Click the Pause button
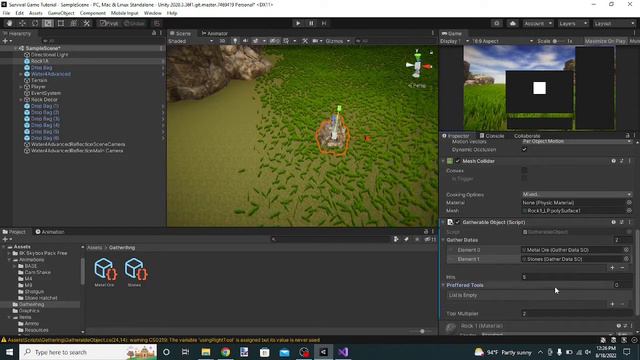This screenshot has height=360, width=640. (311, 23)
